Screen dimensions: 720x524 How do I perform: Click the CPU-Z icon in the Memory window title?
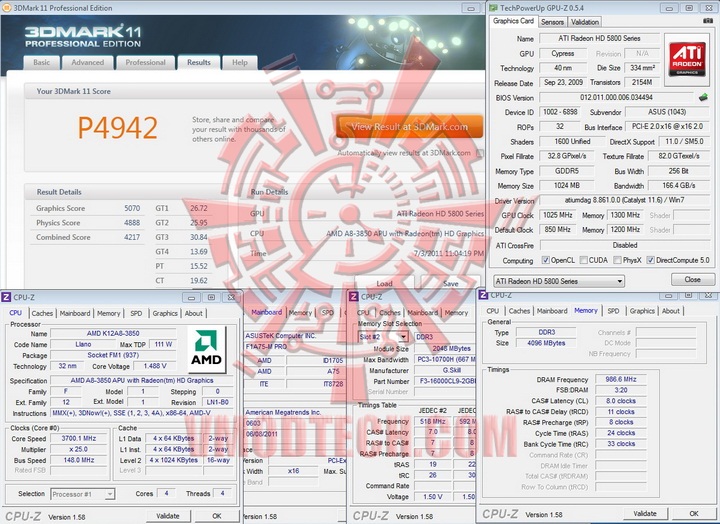coord(483,294)
